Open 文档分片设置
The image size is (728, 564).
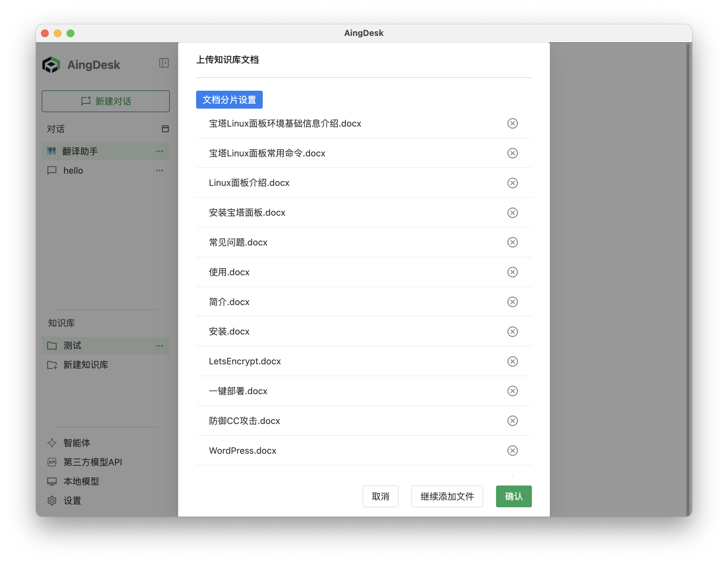point(229,99)
